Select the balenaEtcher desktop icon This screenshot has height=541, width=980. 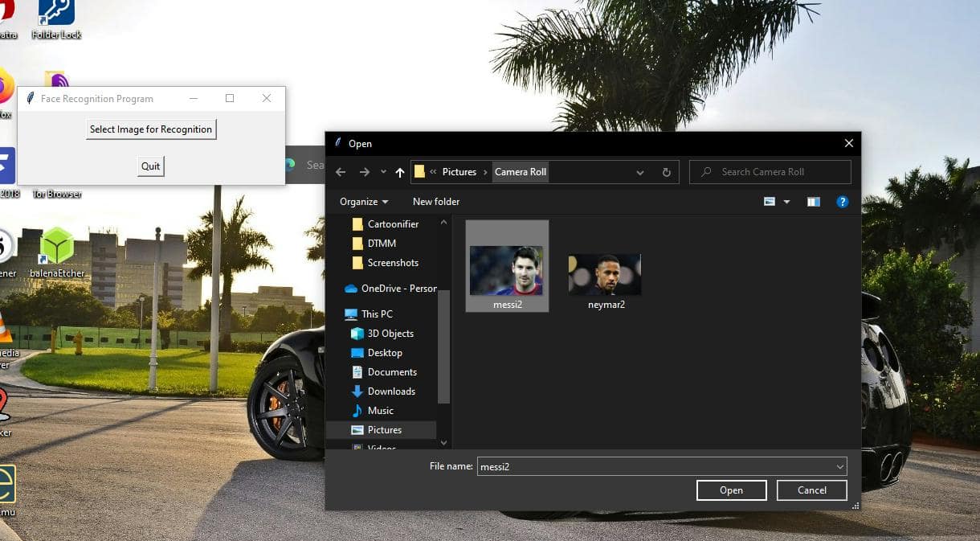57,252
